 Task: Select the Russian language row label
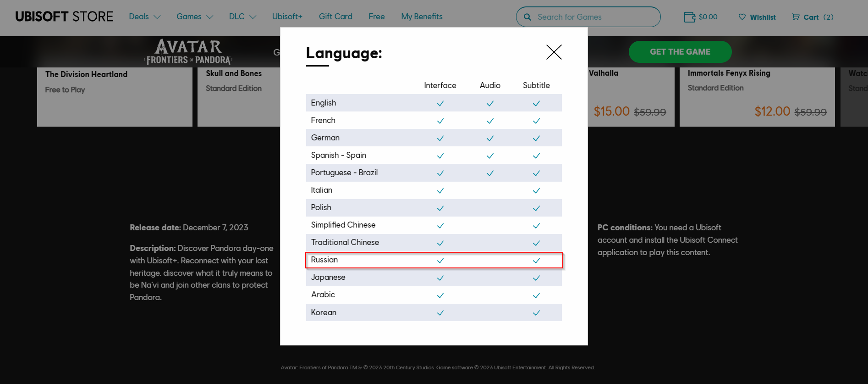(x=324, y=260)
